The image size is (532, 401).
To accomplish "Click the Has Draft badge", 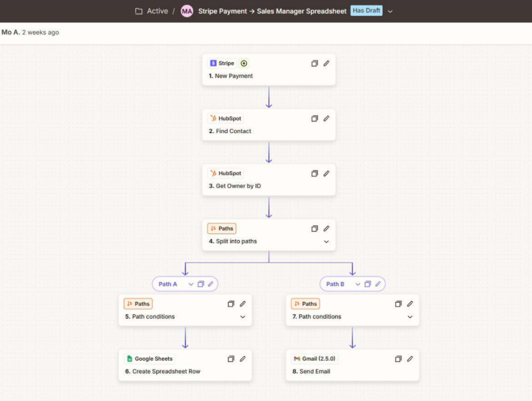I will pyautogui.click(x=367, y=11).
